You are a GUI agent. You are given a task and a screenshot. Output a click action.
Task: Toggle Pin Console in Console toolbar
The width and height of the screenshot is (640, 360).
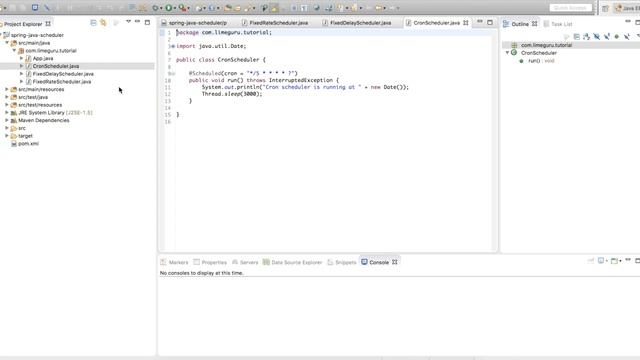(591, 260)
